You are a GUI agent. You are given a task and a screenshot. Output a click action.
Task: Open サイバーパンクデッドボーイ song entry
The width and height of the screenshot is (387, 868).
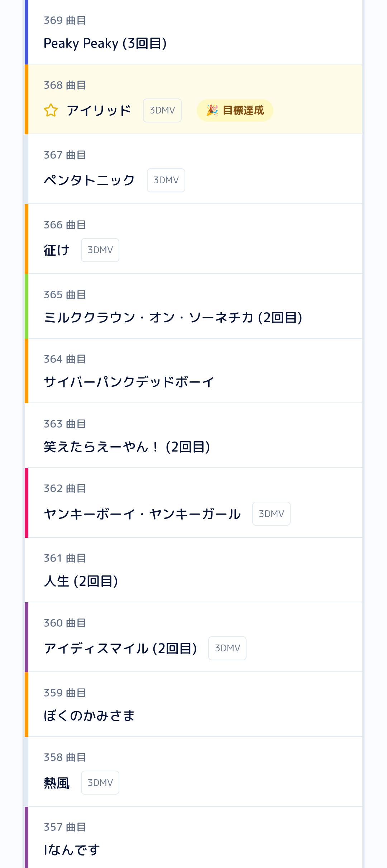[x=129, y=382]
